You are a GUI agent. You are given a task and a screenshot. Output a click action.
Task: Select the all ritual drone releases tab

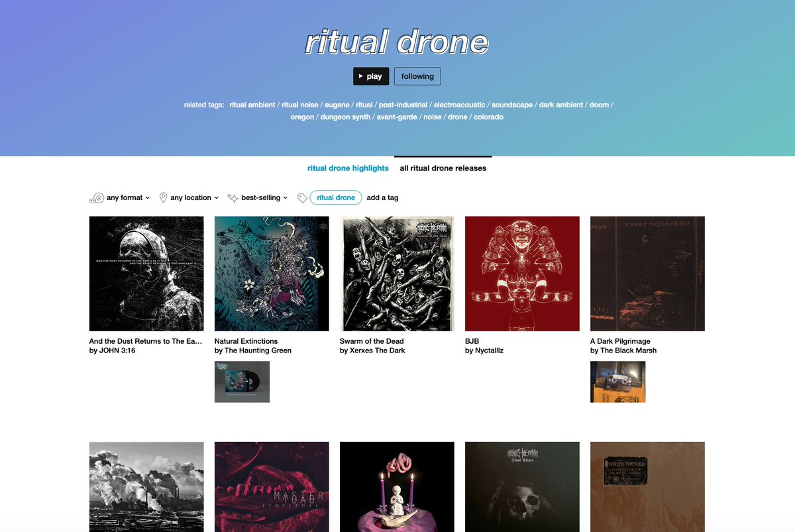coord(443,168)
